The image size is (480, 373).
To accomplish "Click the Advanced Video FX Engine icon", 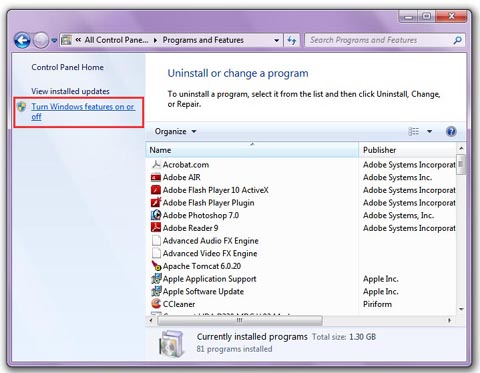I will [x=156, y=253].
